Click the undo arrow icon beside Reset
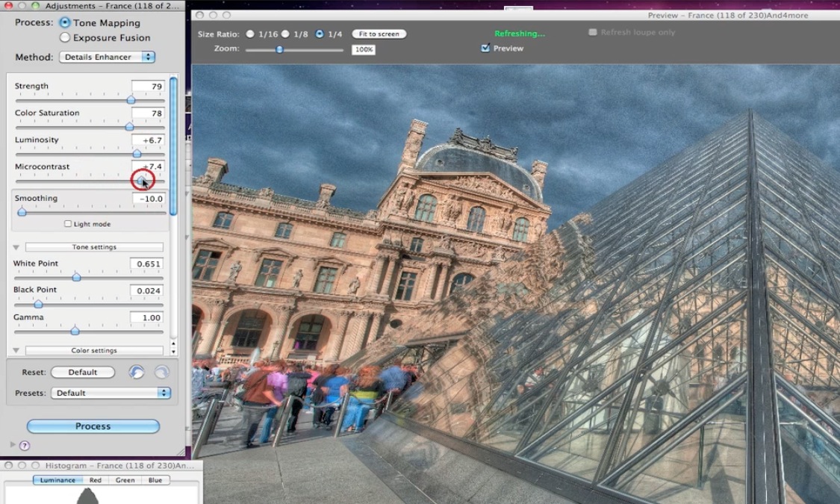Viewport: 840px width, 504px height. pyautogui.click(x=137, y=372)
